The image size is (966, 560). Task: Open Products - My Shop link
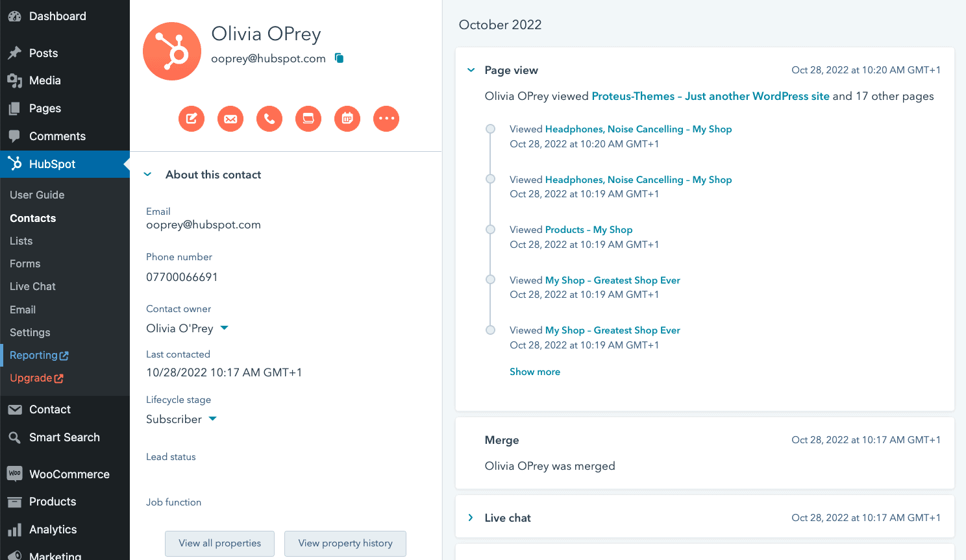click(x=589, y=230)
